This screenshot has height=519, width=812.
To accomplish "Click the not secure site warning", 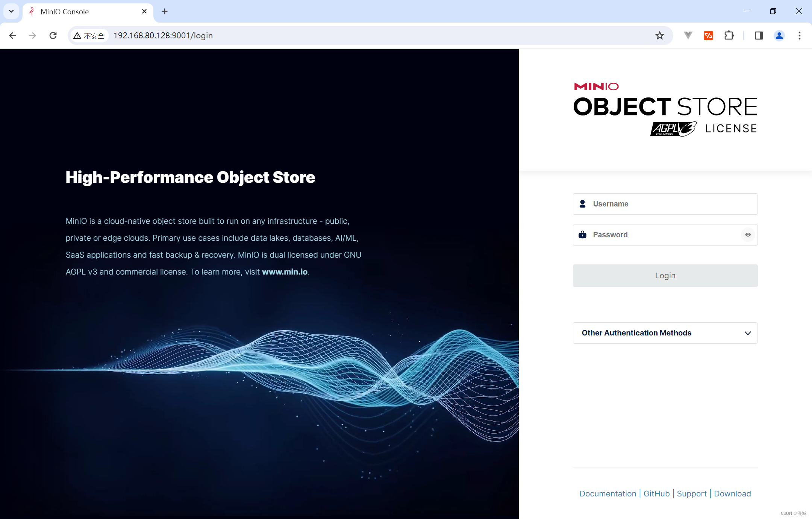I will point(89,36).
